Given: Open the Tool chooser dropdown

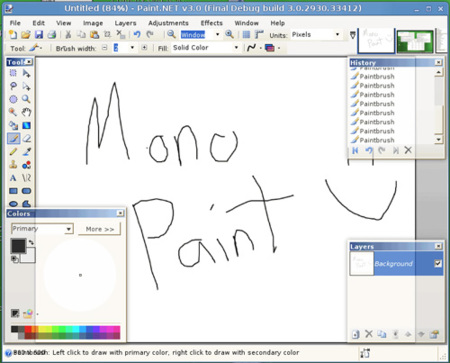Looking at the screenshot, I should tap(36, 48).
